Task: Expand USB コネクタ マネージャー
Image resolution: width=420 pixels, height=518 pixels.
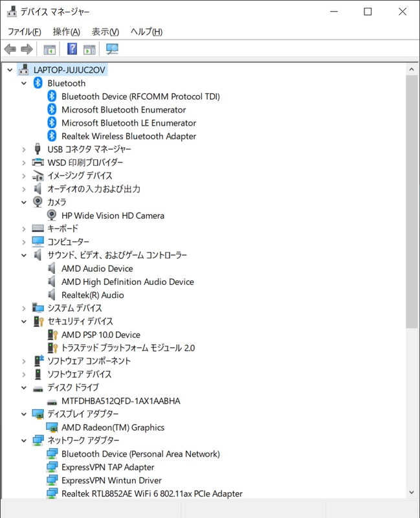Action: (x=24, y=150)
